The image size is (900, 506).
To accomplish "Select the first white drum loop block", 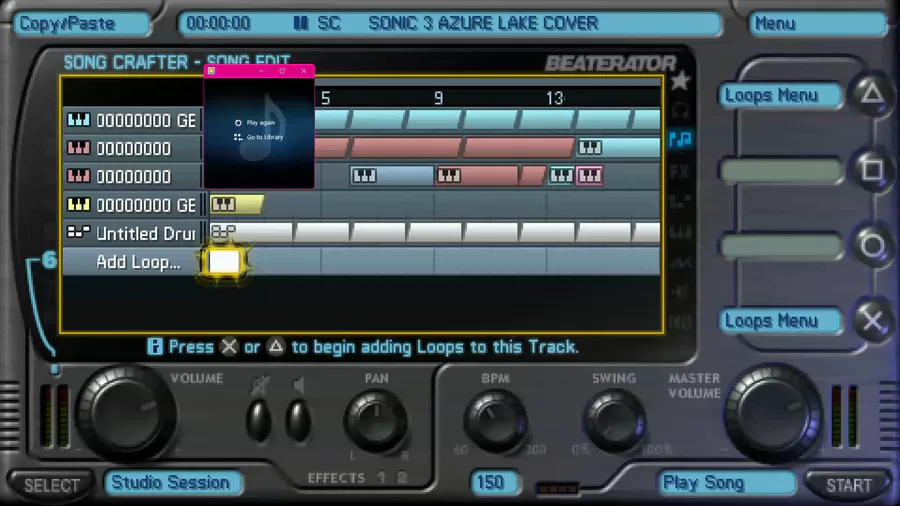I will tap(251, 232).
